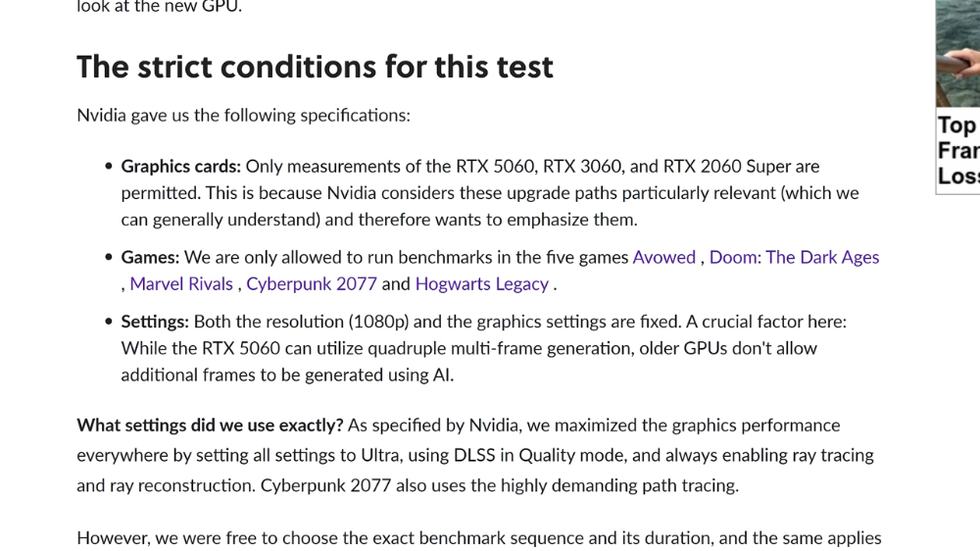Click the Hogwarts Legacy link

[482, 284]
